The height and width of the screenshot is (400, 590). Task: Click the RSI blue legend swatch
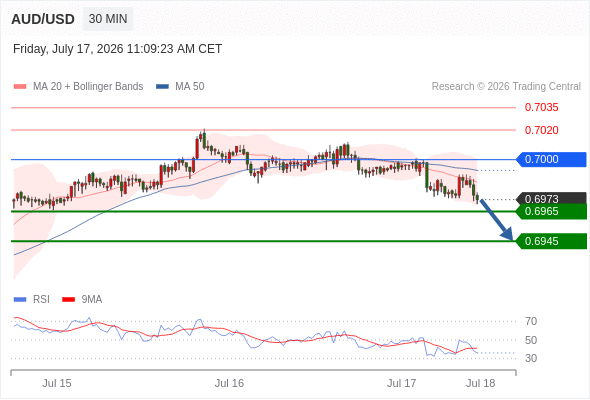tap(20, 300)
